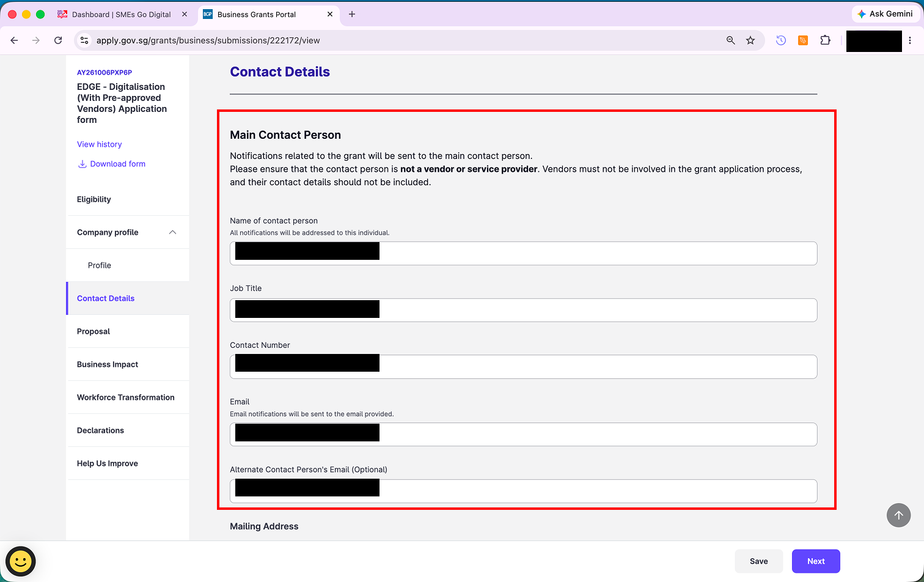924x582 pixels.
Task: Close the Business Grants Portal tab
Action: pos(330,14)
